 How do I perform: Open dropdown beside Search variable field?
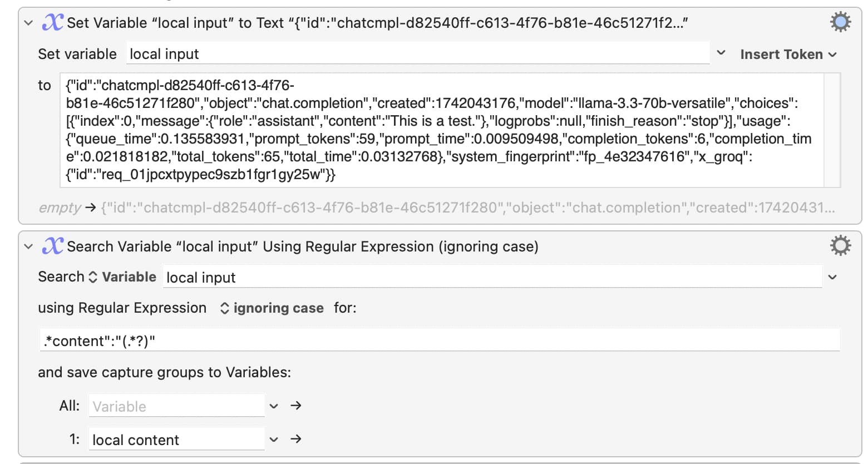[832, 277]
